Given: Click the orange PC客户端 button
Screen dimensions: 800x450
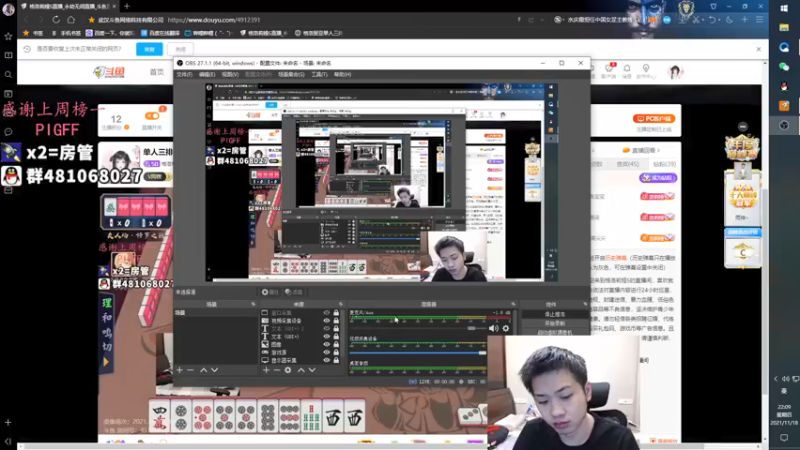Looking at the screenshot, I should pos(654,118).
